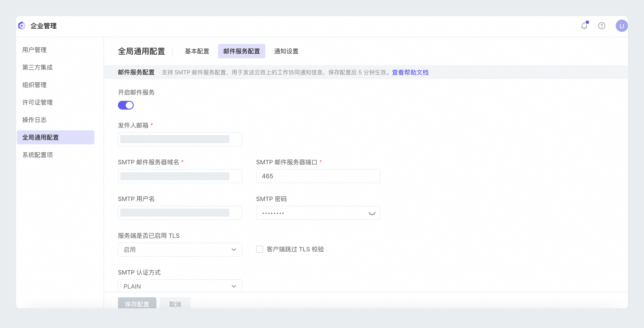Focus the SMTP 用户名 input field
Viewport: 644px width, 328px height.
(x=180, y=213)
